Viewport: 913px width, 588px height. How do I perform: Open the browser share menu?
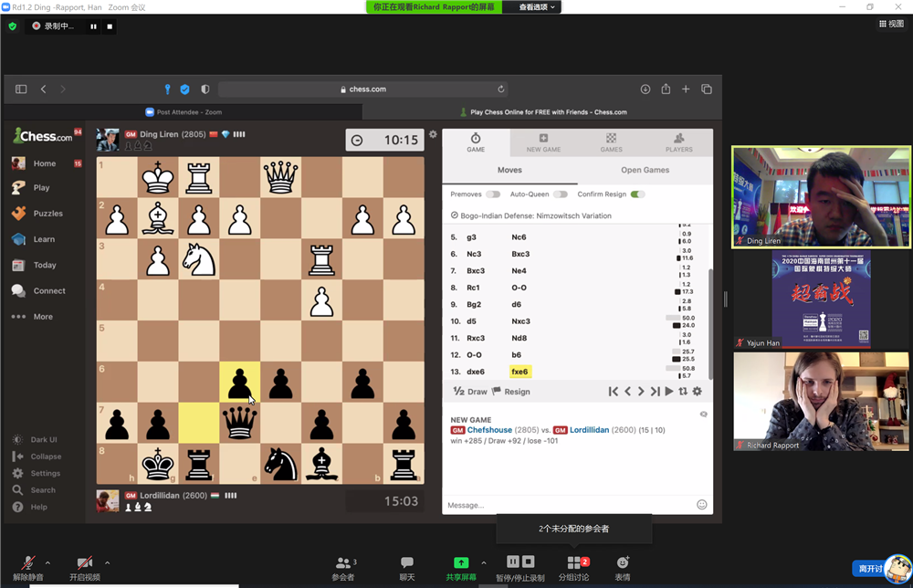click(666, 89)
